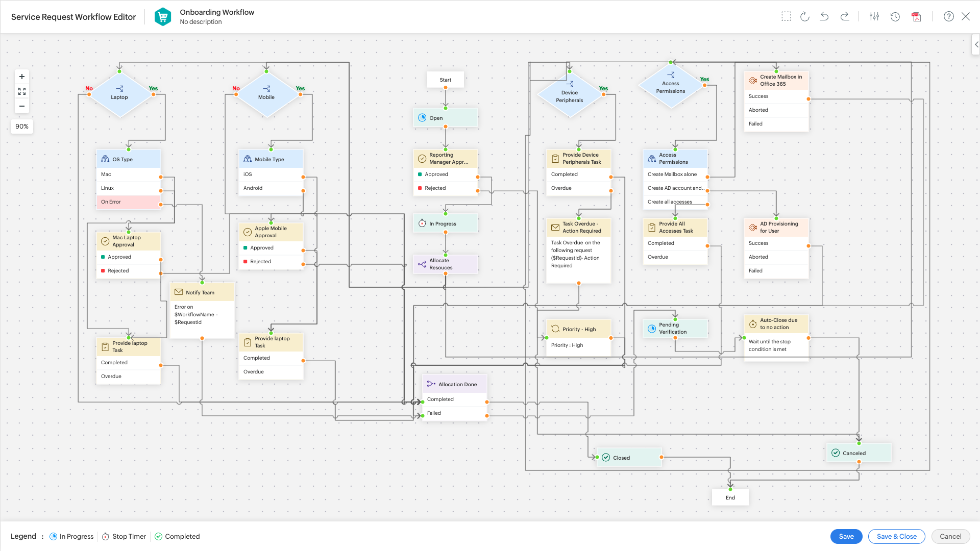Click the Save button
This screenshot has height=551, width=980.
[x=846, y=536]
